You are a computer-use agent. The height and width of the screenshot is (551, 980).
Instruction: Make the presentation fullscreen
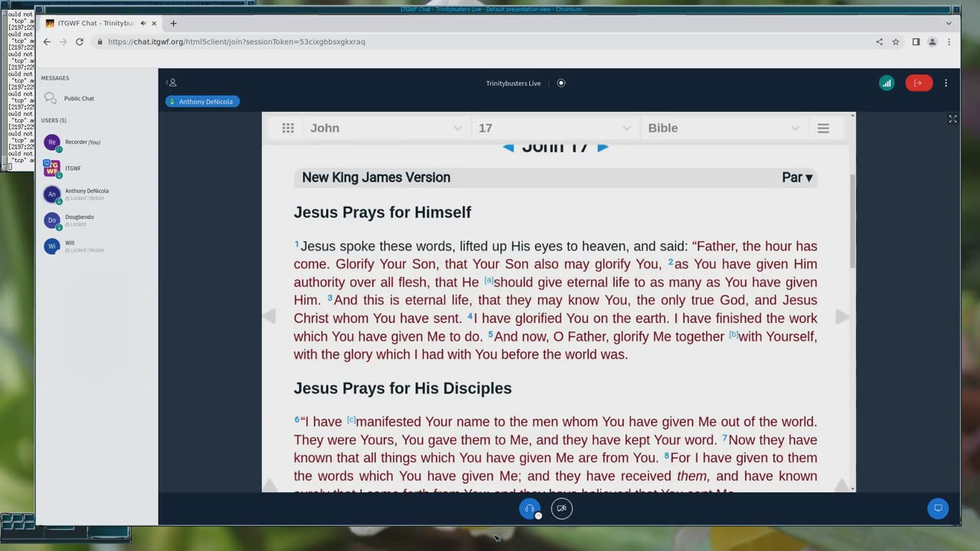pos(953,119)
